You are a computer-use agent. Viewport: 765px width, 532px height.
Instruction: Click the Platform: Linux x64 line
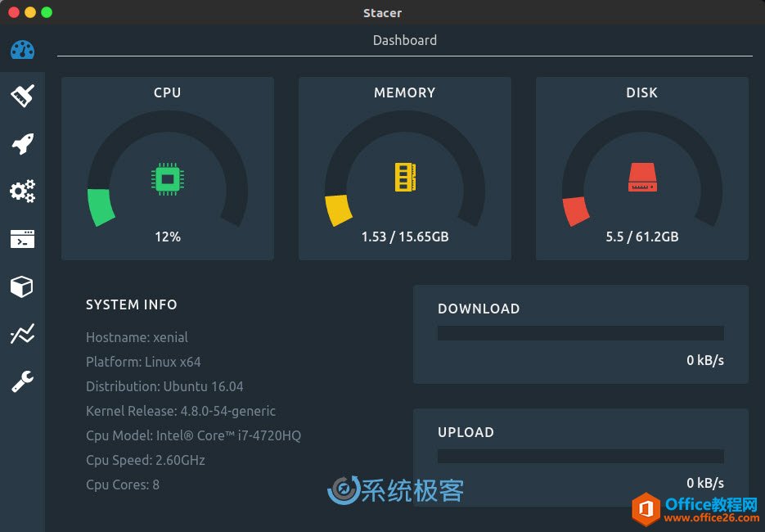[x=143, y=362]
